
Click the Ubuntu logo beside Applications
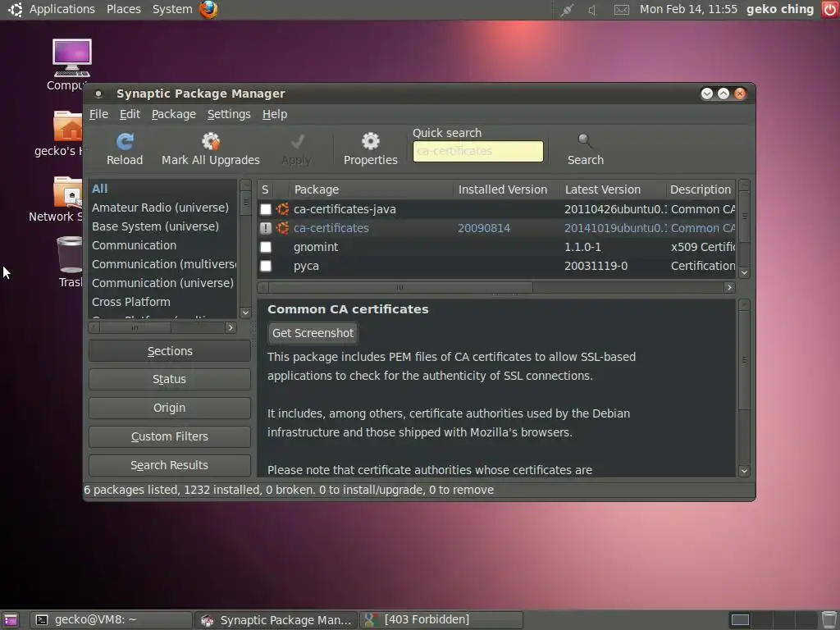(x=15, y=9)
